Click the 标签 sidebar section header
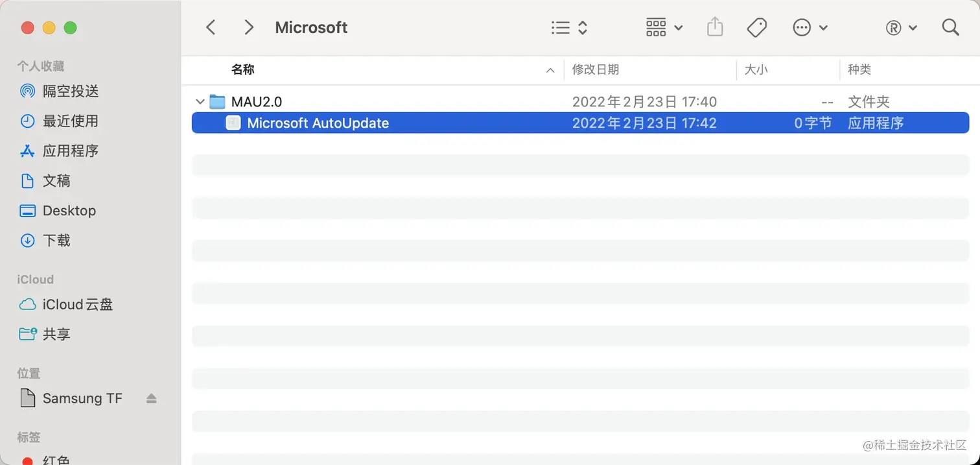Image resolution: width=980 pixels, height=465 pixels. click(29, 437)
